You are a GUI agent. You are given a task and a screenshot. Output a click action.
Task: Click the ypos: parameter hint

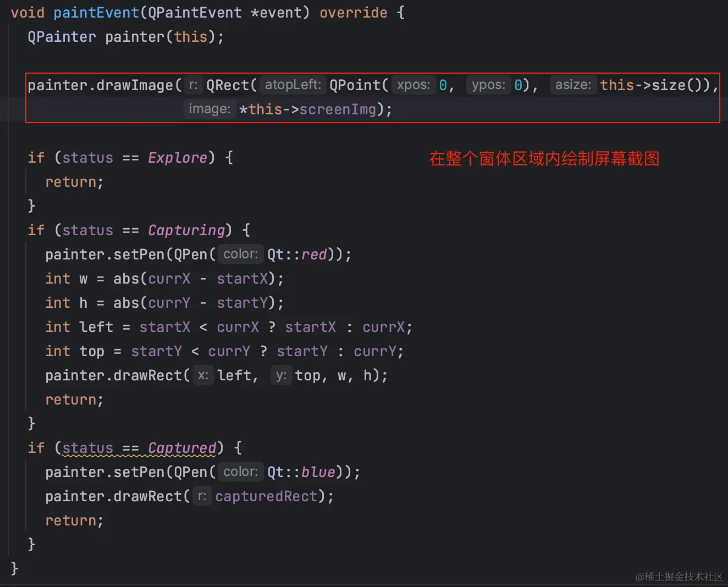[x=488, y=85]
